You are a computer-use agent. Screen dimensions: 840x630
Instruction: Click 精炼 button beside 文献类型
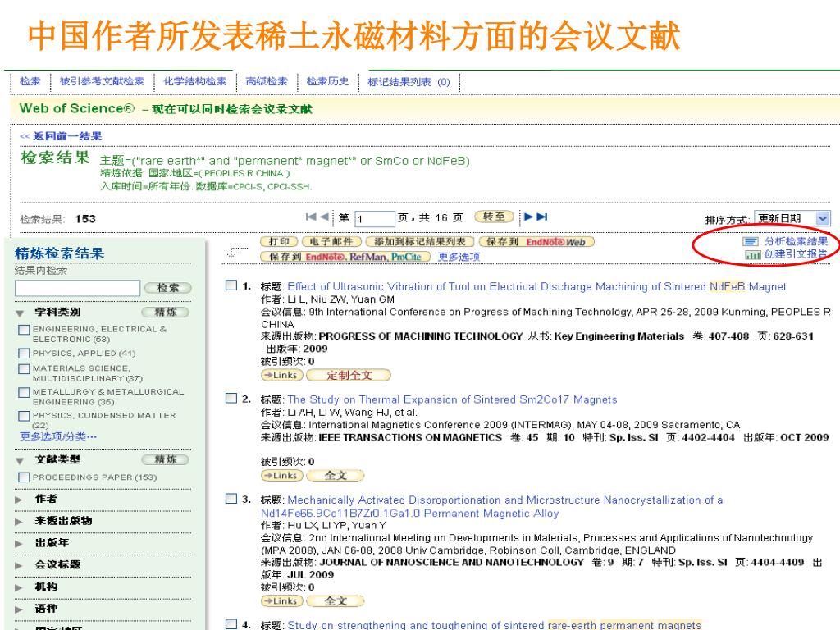[166, 459]
